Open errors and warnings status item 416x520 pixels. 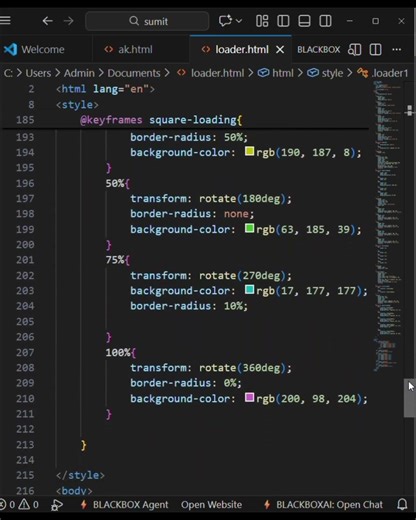point(19,505)
